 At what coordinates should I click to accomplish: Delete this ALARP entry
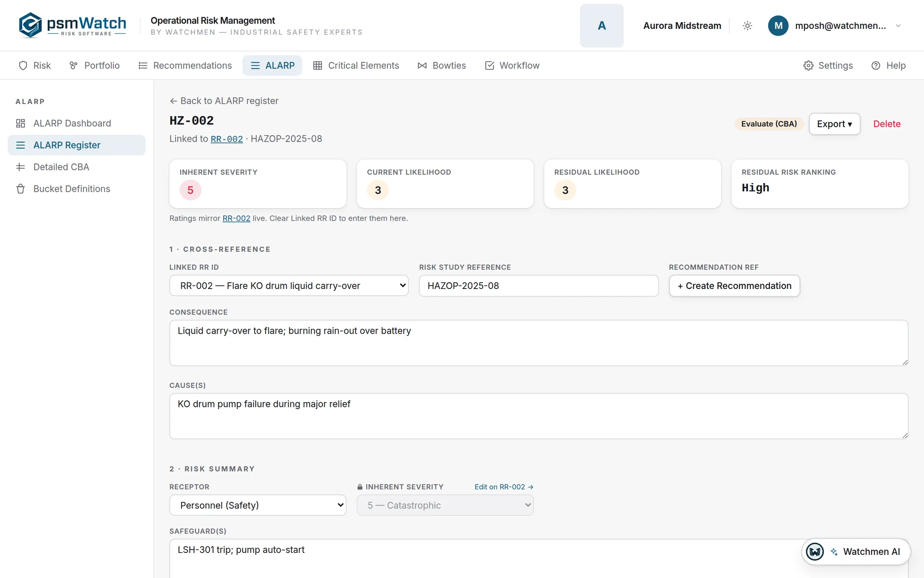coord(886,124)
